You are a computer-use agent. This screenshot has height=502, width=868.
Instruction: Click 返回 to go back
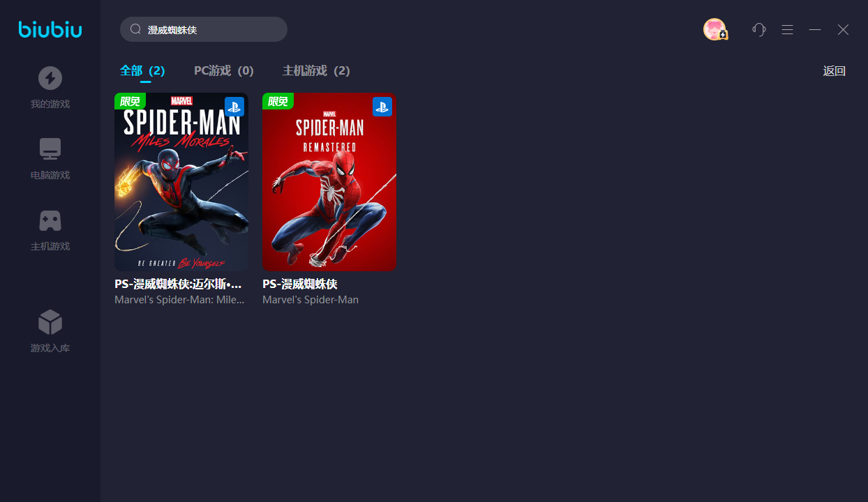point(835,70)
